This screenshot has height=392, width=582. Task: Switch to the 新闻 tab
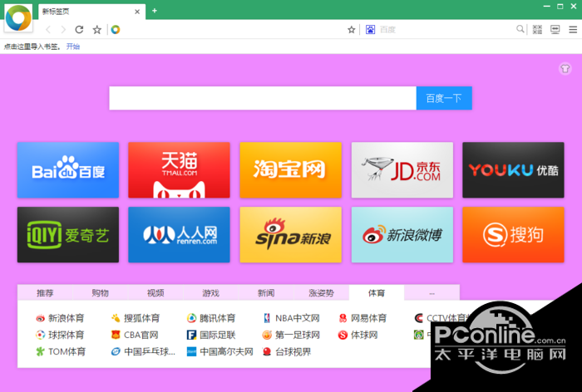266,293
